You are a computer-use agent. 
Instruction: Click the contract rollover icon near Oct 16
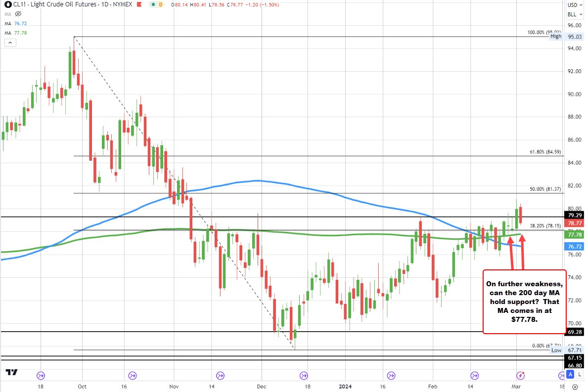pos(132,375)
